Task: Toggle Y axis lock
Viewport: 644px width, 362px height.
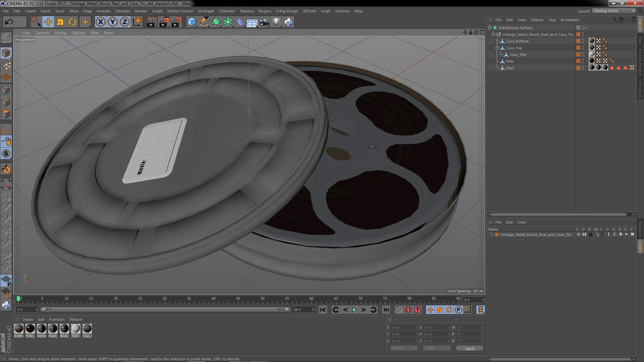Action: pyautogui.click(x=113, y=22)
